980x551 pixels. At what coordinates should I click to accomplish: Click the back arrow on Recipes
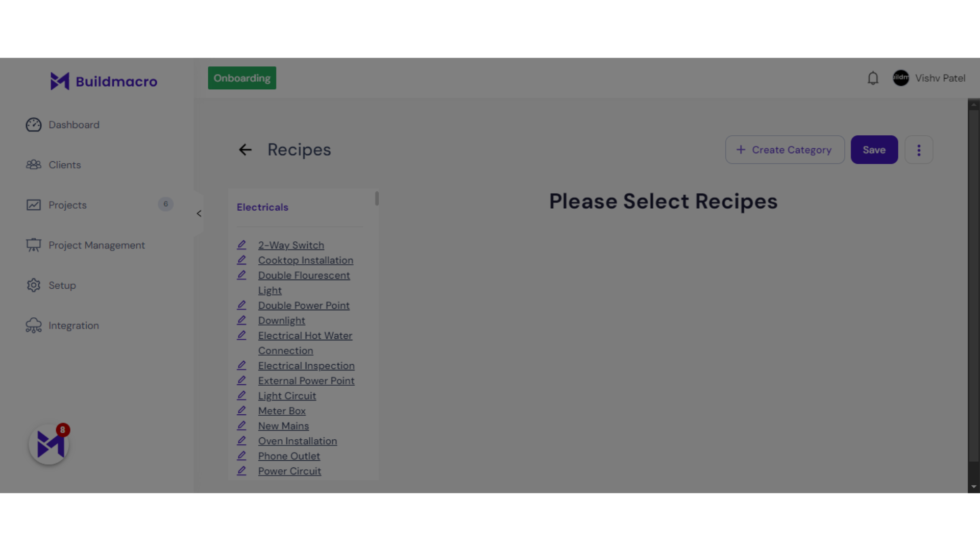(x=246, y=149)
